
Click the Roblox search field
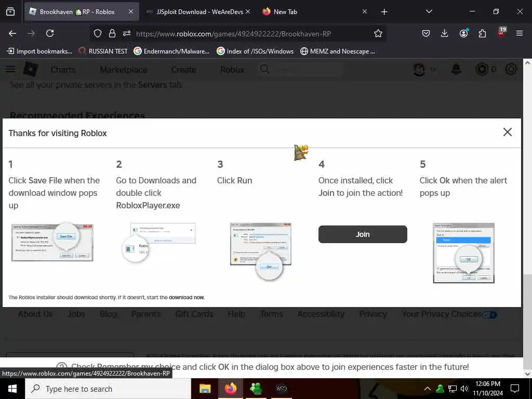(301, 70)
